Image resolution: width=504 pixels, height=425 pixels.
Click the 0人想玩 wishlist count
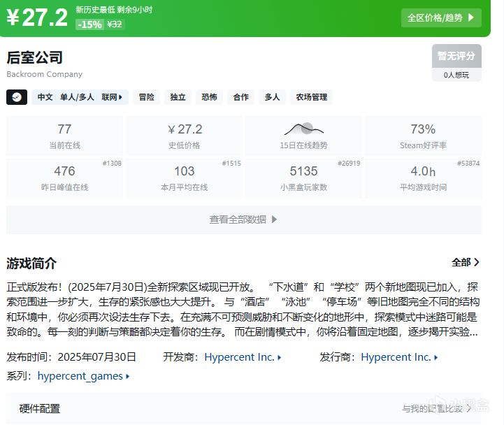[456, 75]
